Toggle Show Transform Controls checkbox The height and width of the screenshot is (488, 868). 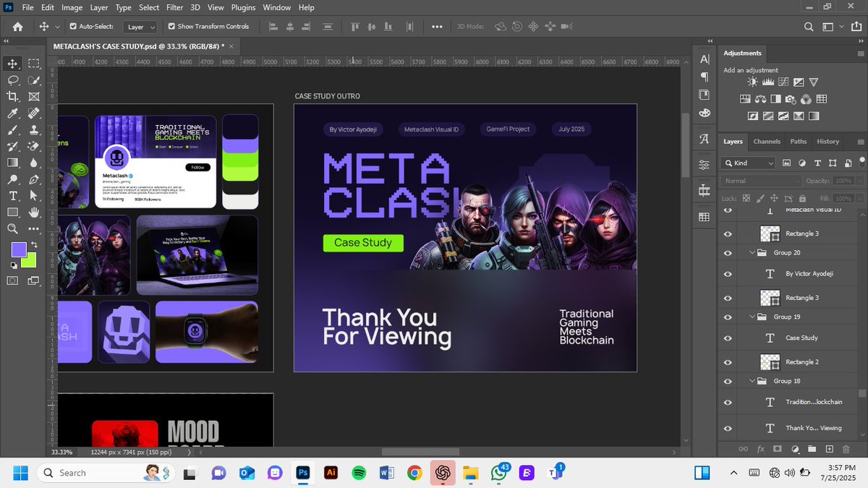[171, 27]
